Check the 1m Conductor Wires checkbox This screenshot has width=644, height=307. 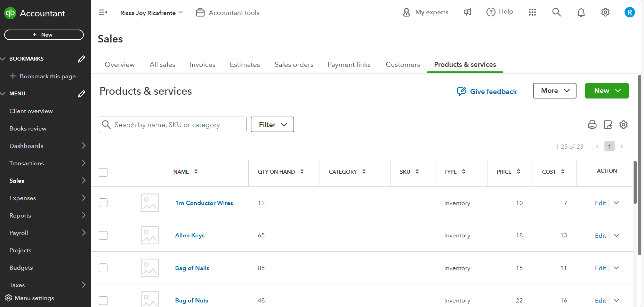pos(103,203)
